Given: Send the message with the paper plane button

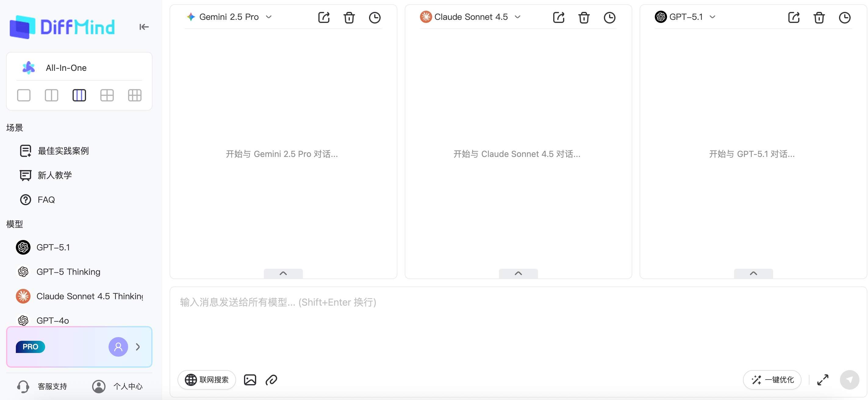Looking at the screenshot, I should 849,380.
